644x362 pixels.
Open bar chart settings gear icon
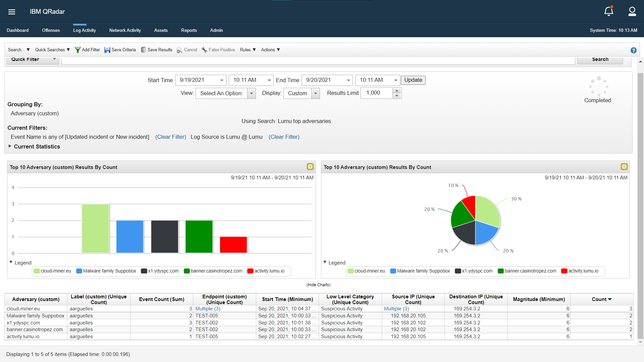pos(310,167)
